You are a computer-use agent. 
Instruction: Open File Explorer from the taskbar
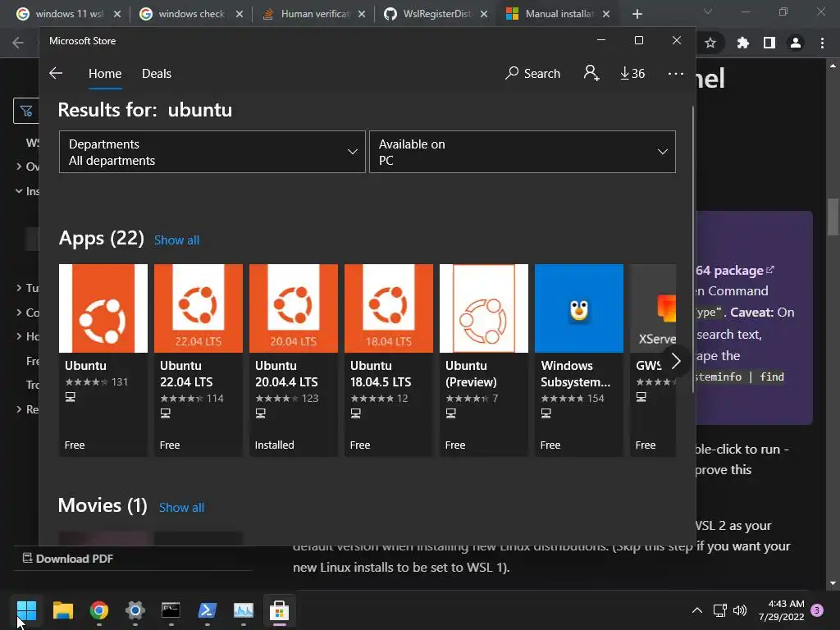[62, 610]
